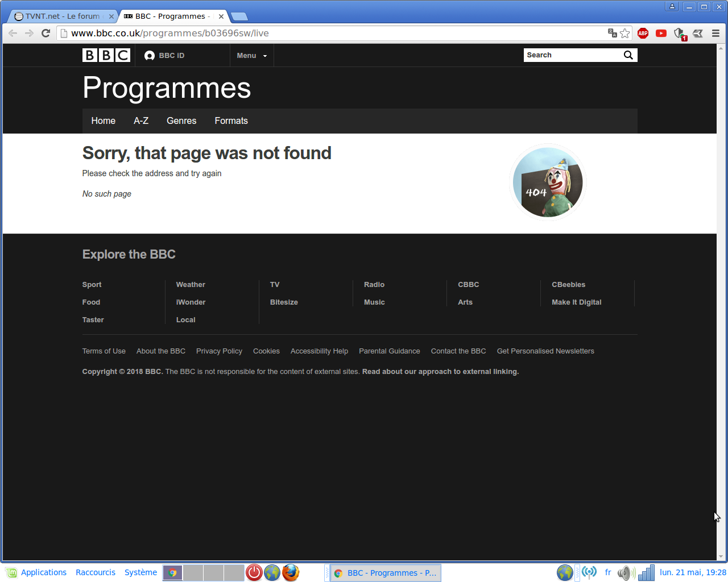The width and height of the screenshot is (728, 582).
Task: Open the Formats section
Action: click(231, 121)
